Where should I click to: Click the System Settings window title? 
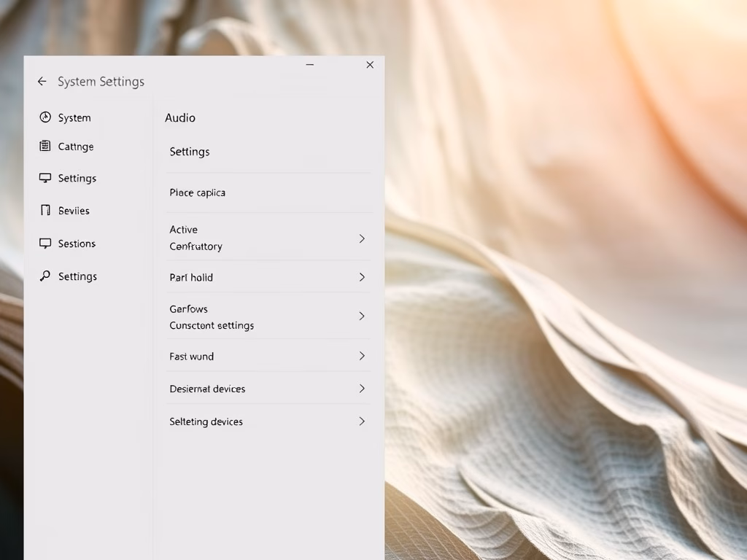coord(101,82)
